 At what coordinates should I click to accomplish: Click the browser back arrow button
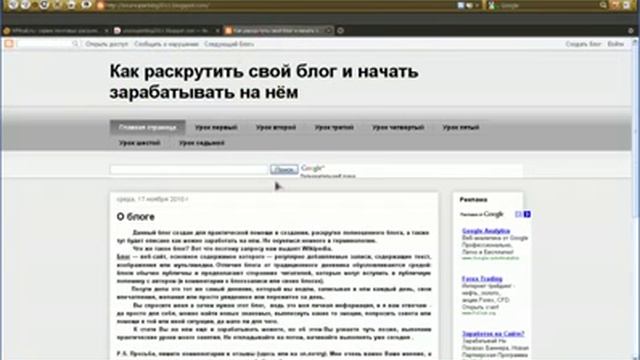13,5
